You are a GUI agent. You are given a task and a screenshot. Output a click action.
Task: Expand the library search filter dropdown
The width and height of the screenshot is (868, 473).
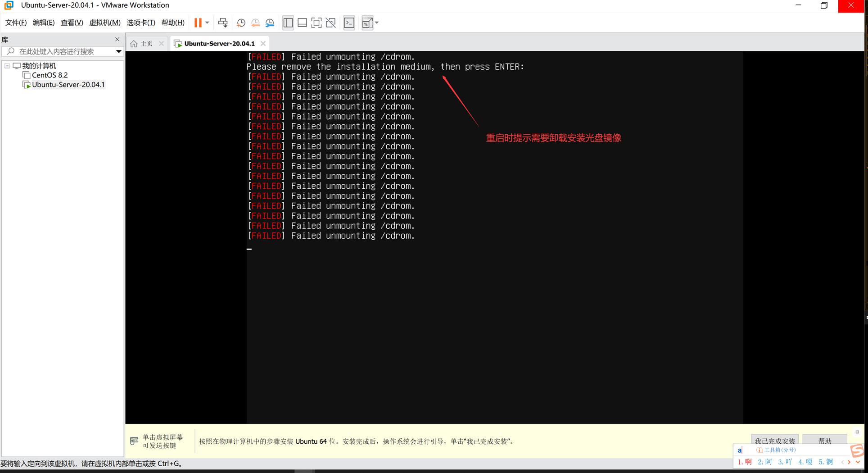coord(118,51)
